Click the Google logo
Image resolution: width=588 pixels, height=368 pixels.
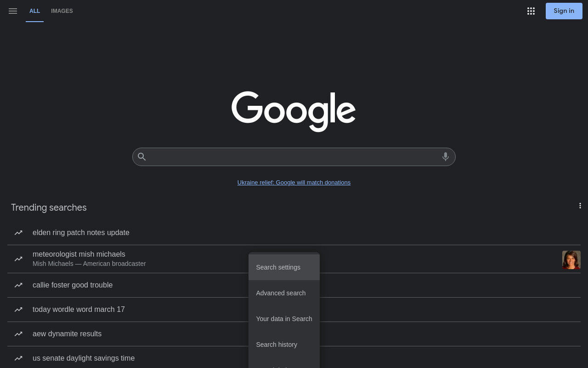click(x=294, y=111)
